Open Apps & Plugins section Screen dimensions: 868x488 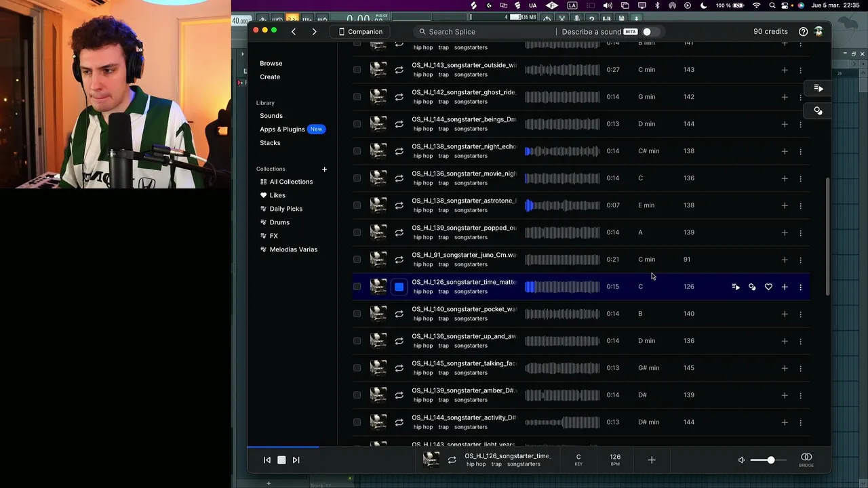282,129
